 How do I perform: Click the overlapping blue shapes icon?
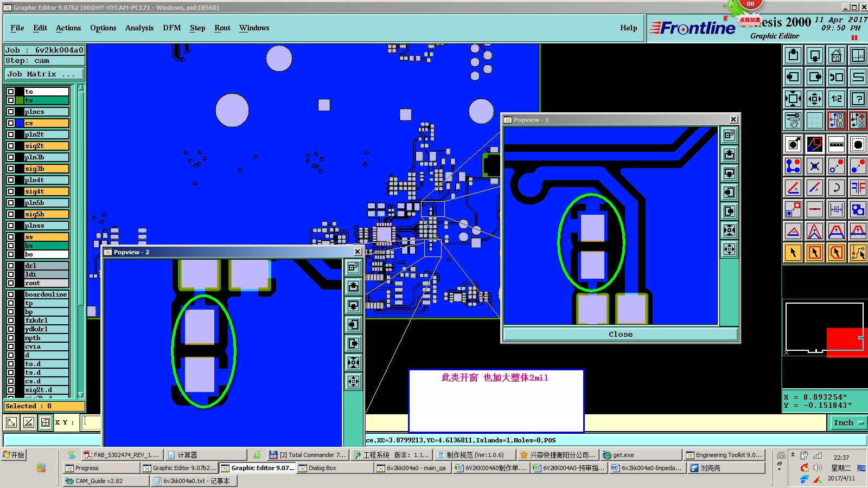tap(858, 209)
